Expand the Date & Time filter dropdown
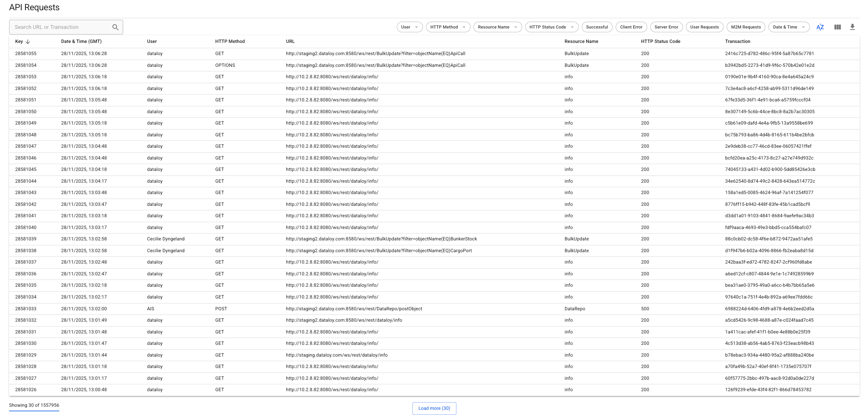This screenshot has width=868, height=417. (789, 27)
